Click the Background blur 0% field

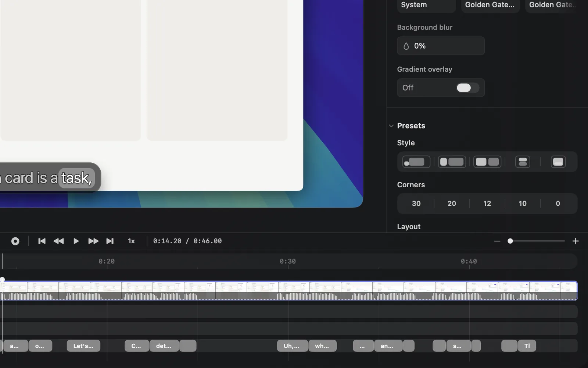coord(441,46)
